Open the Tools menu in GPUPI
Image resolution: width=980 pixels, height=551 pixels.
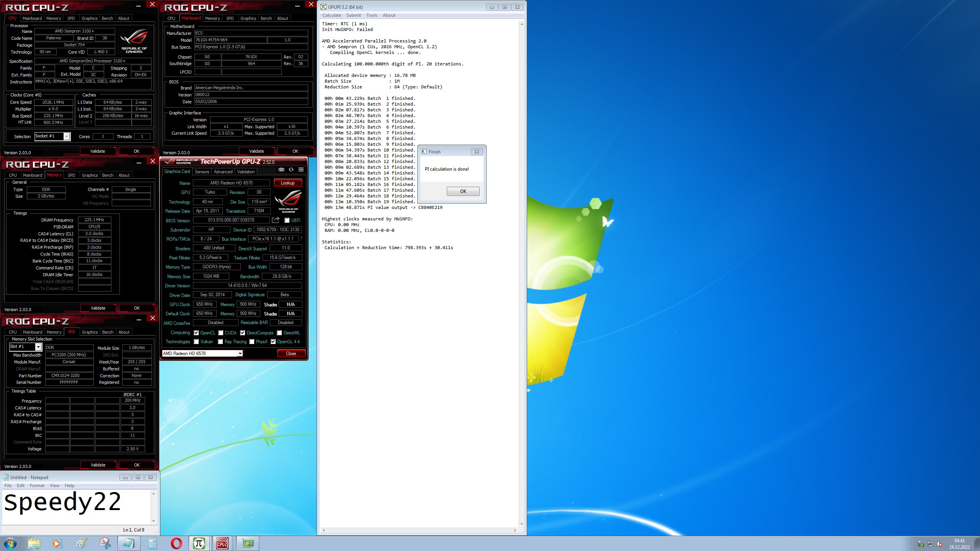(x=372, y=15)
